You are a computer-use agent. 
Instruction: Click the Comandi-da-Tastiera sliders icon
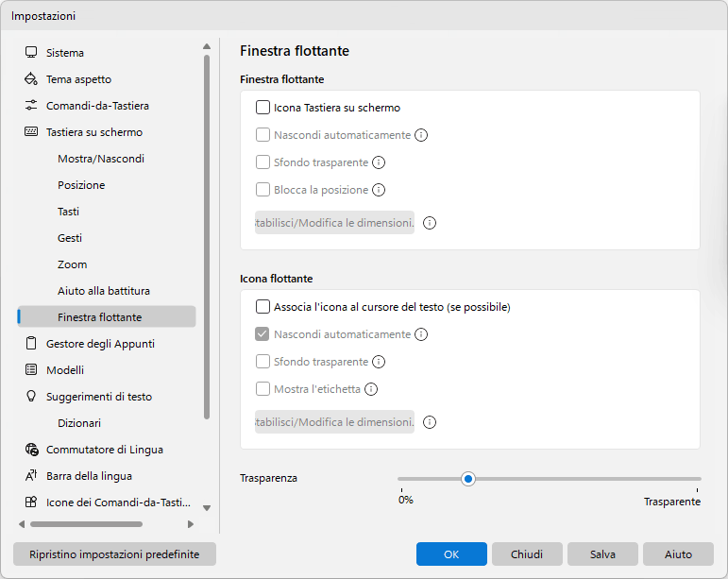pyautogui.click(x=31, y=106)
